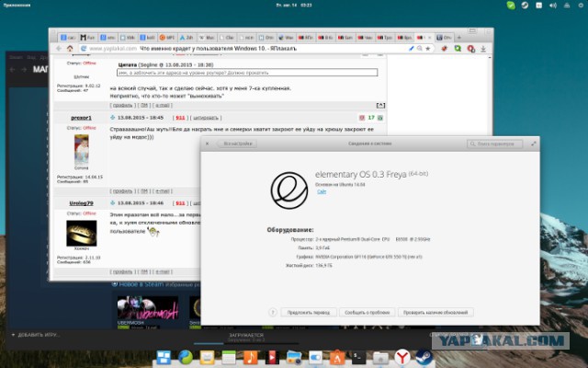Click the browser Home button
The width and height of the screenshot is (588, 368).
70,49
